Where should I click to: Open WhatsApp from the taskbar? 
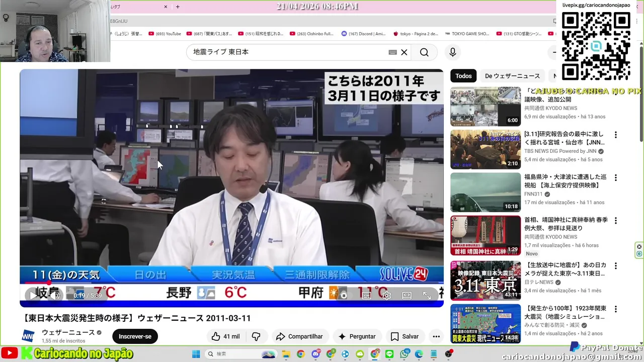(404, 354)
